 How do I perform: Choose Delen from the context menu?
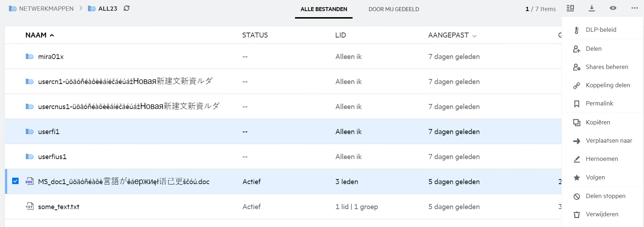[x=594, y=49]
